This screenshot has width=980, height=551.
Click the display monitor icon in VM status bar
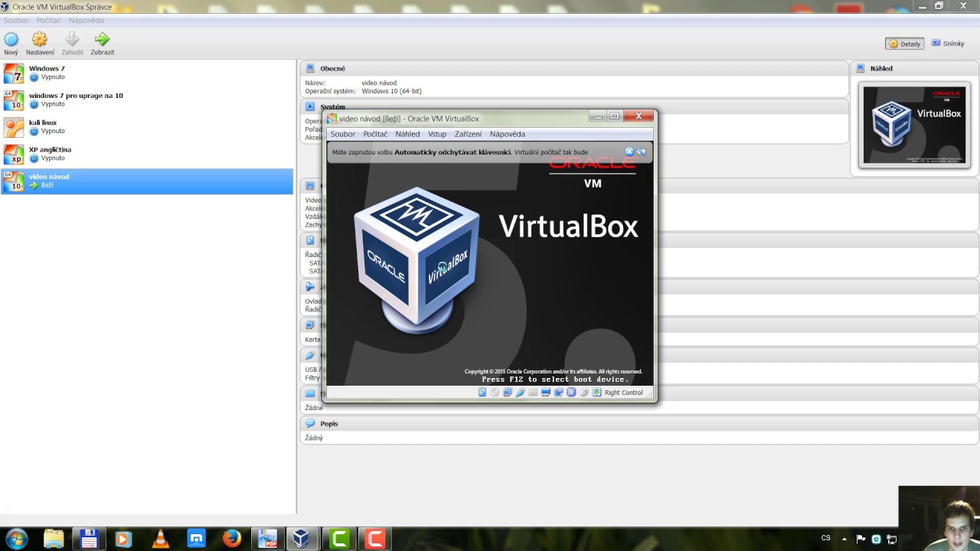click(546, 393)
